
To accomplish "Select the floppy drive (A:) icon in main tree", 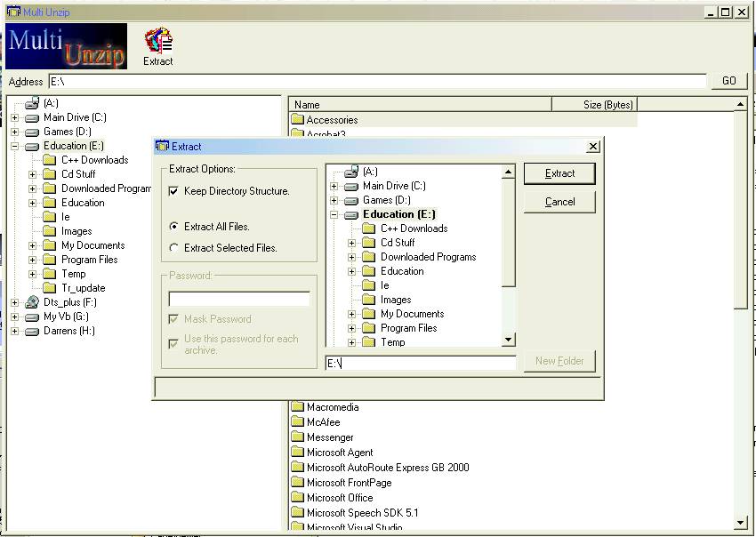I will tap(32, 103).
